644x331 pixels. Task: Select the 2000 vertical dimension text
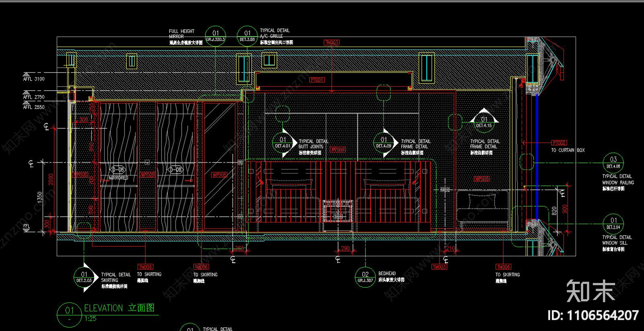[51, 179]
